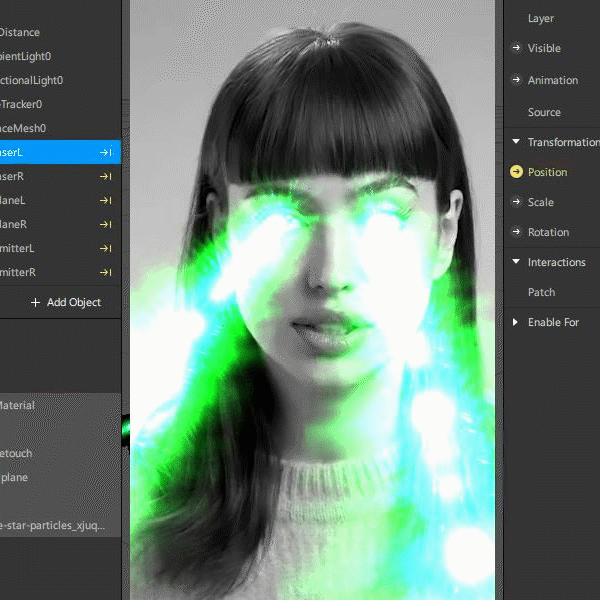Click the Add Object button
This screenshot has height=600, width=600.
pyautogui.click(x=66, y=302)
